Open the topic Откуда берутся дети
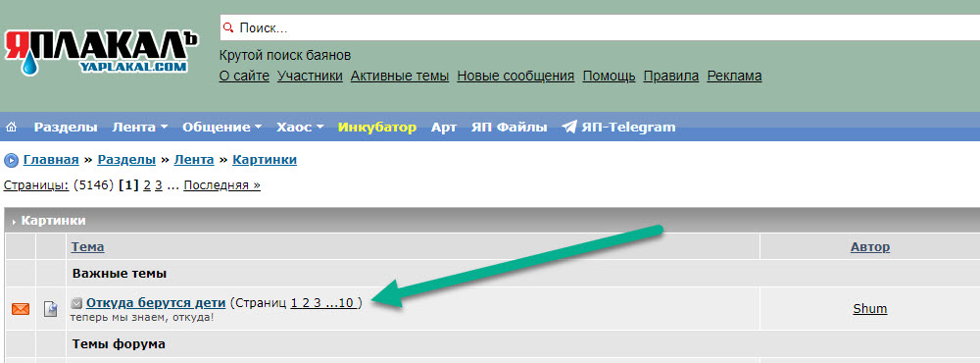Image resolution: width=980 pixels, height=363 pixels. pyautogui.click(x=156, y=303)
